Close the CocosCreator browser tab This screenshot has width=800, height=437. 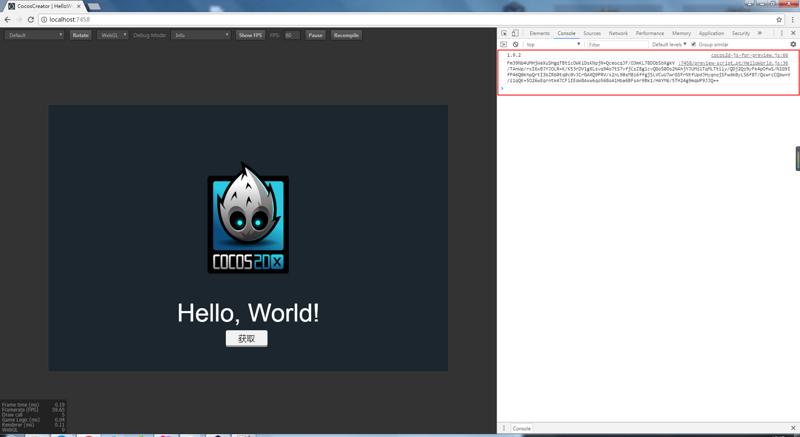point(79,6)
